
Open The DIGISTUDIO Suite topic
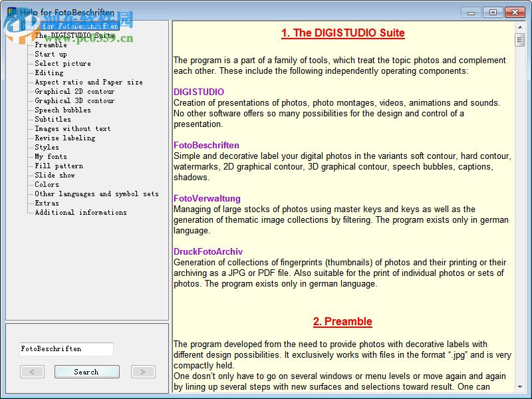pos(74,36)
